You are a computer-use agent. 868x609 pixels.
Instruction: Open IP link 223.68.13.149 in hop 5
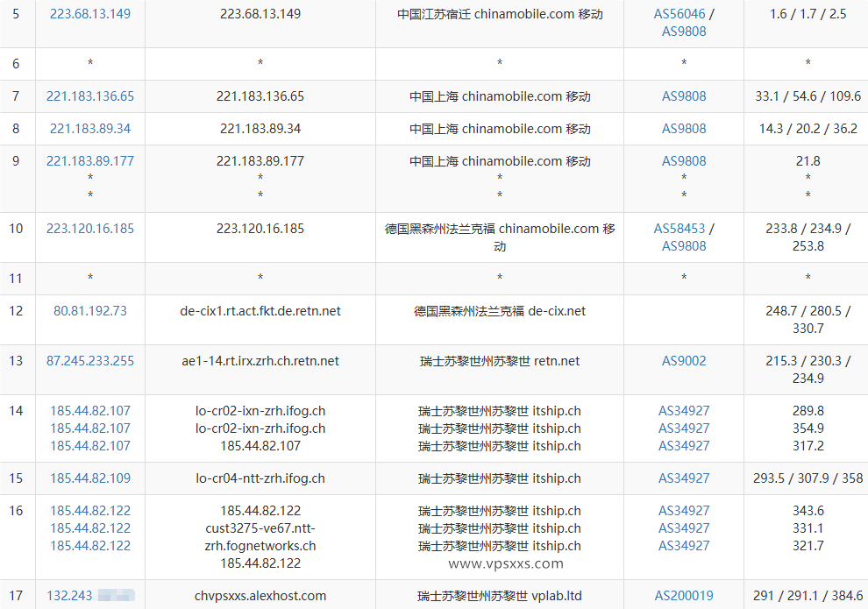coord(90,14)
